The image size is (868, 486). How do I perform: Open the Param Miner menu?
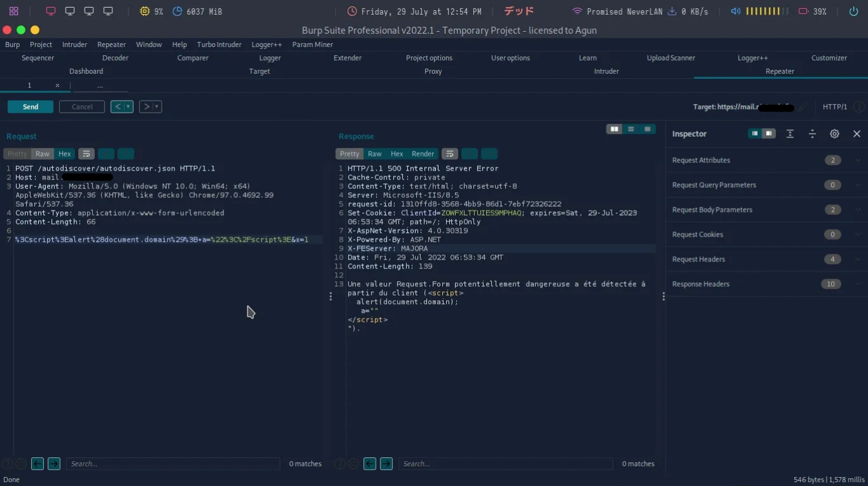pyautogui.click(x=312, y=45)
